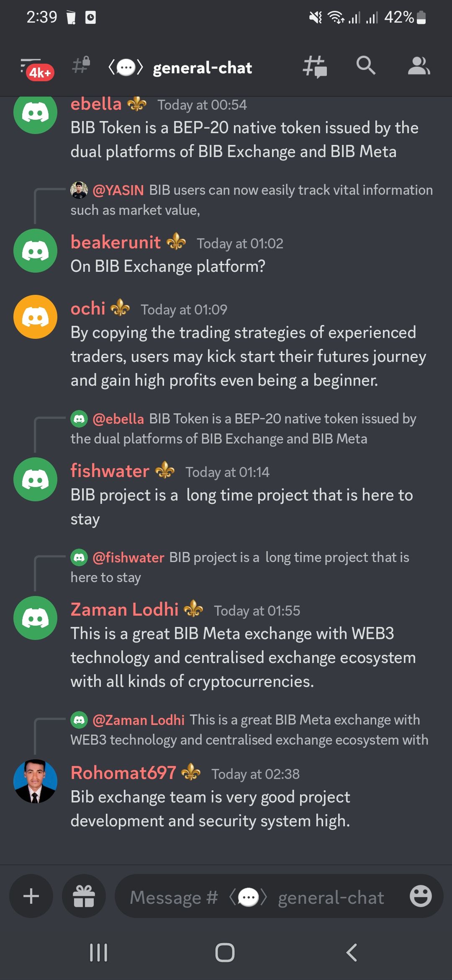The height and width of the screenshot is (980, 452).
Task: Open Rohomat697's profile photo avatar
Action: point(35,781)
